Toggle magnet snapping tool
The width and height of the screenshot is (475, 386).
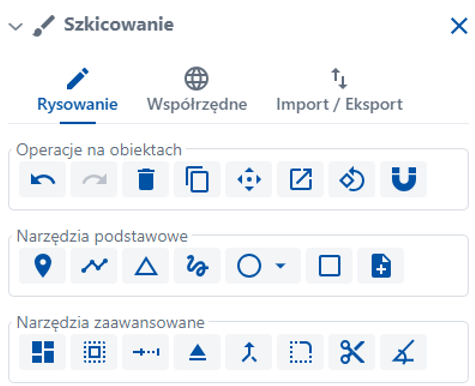coord(404,179)
